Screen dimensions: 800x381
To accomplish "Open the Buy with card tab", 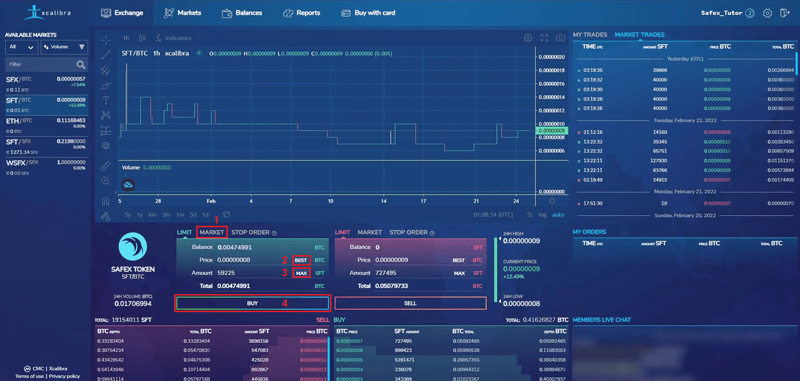I will [368, 13].
